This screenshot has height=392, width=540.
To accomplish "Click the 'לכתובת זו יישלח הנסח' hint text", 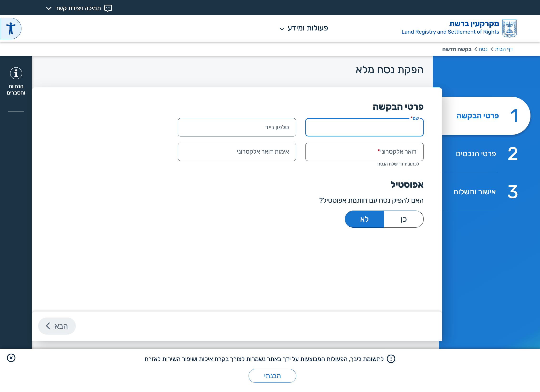I will (398, 164).
